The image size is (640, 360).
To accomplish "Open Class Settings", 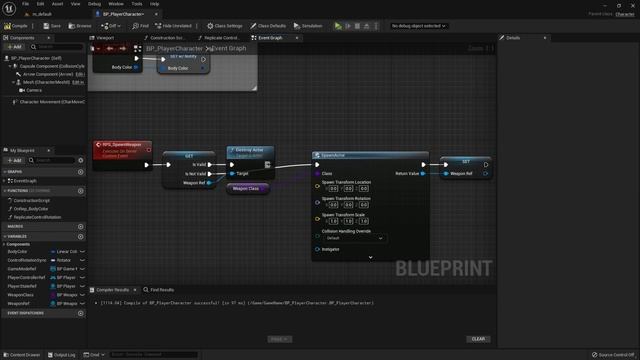I will click(224, 26).
